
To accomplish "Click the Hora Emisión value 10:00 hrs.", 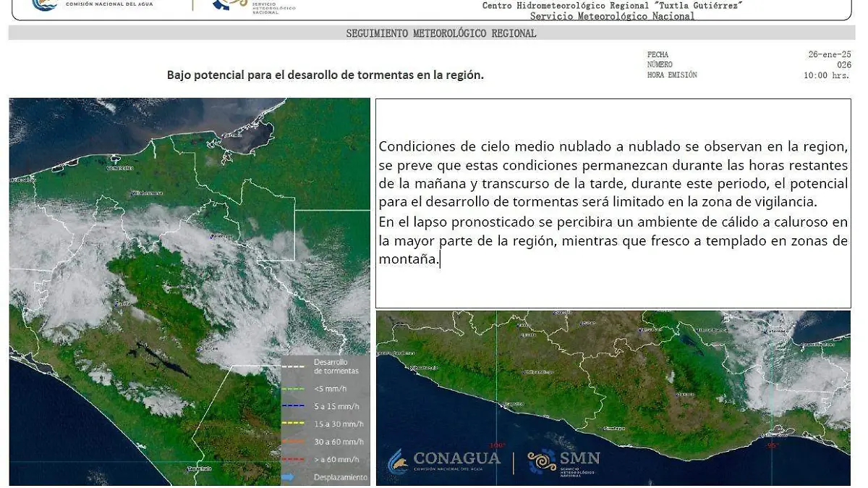I will click(x=827, y=75).
